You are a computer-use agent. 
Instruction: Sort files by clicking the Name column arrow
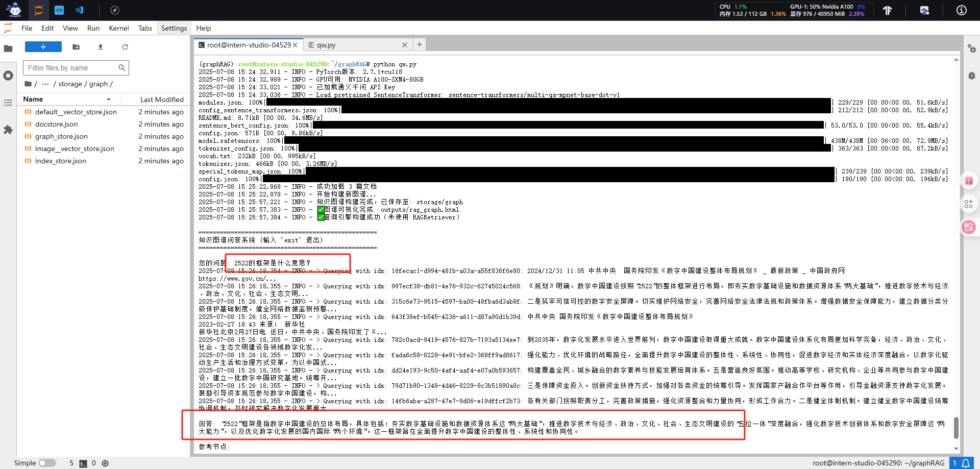pyautogui.click(x=108, y=99)
